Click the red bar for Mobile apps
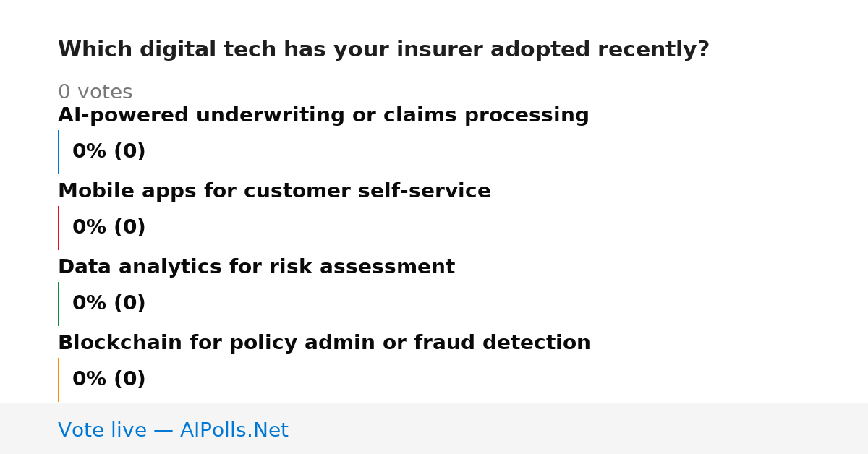868x454 pixels. click(59, 228)
